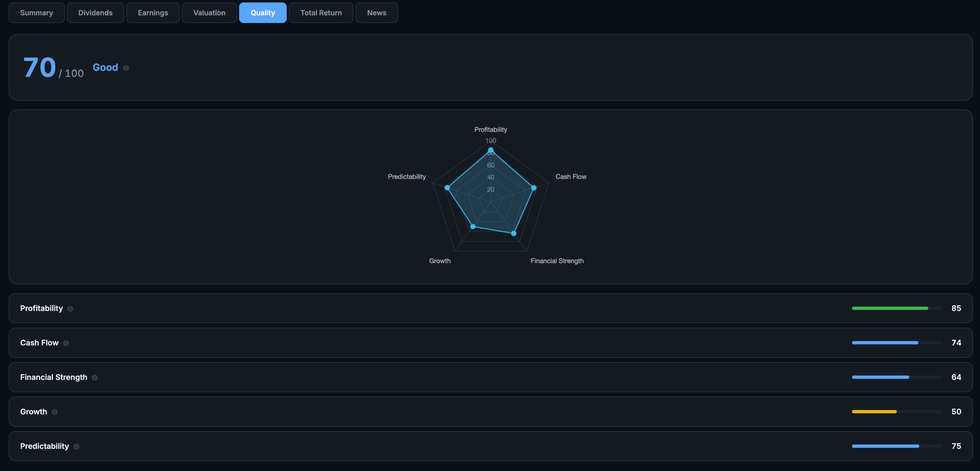980x471 pixels.
Task: Click the '/ 100' text beside the score
Action: 71,73
